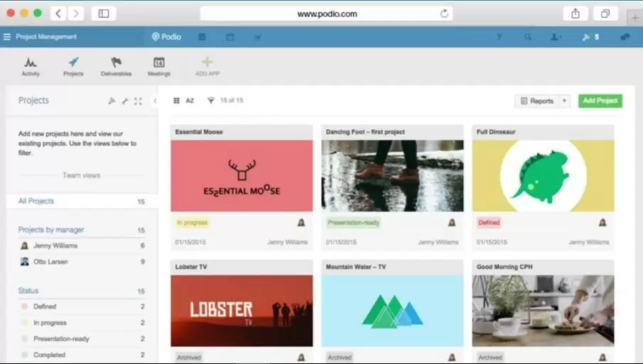The height and width of the screenshot is (364, 643).
Task: Sort projects using AZ
Action: click(x=190, y=101)
